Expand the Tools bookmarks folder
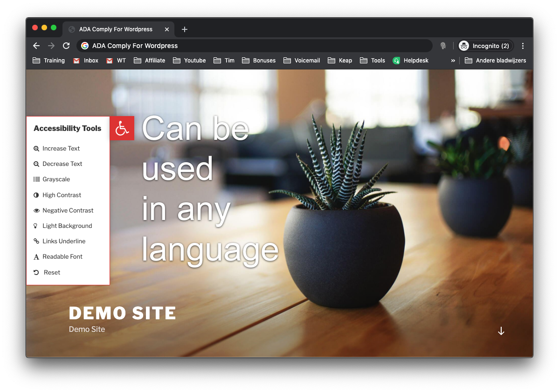 pyautogui.click(x=373, y=61)
